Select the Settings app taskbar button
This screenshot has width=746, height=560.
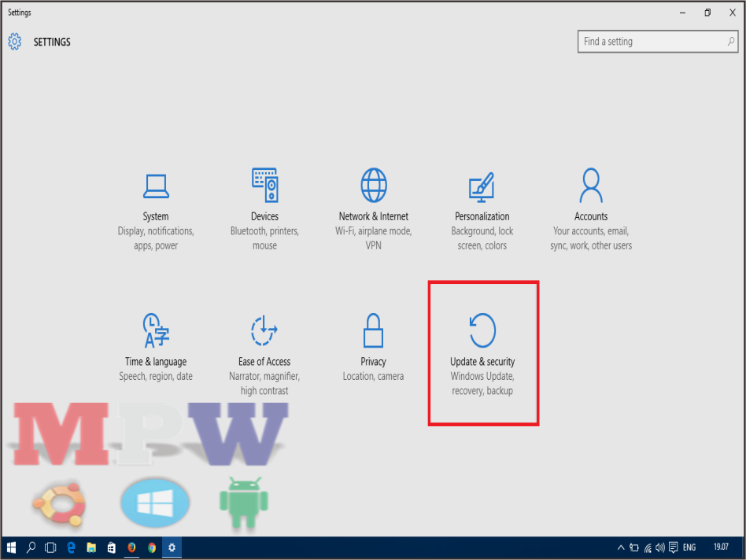172,547
